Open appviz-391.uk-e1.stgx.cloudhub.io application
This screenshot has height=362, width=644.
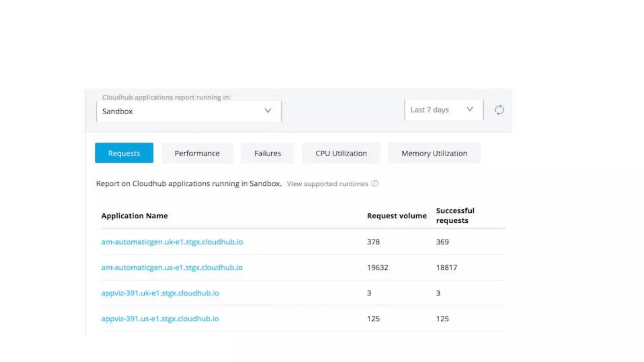coord(160,293)
